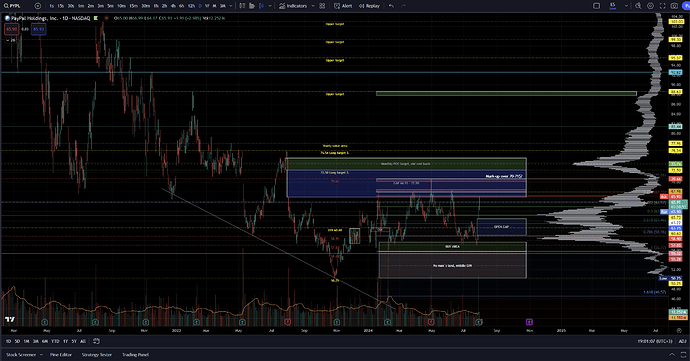Toggle ADJ dividend adjustment
The width and height of the screenshot is (690, 361).
pyautogui.click(x=682, y=341)
